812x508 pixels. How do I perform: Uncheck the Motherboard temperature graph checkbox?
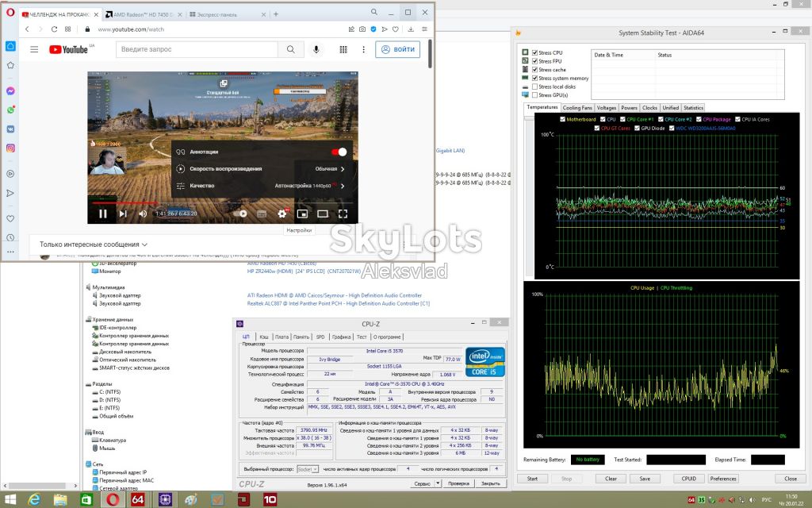coord(562,119)
